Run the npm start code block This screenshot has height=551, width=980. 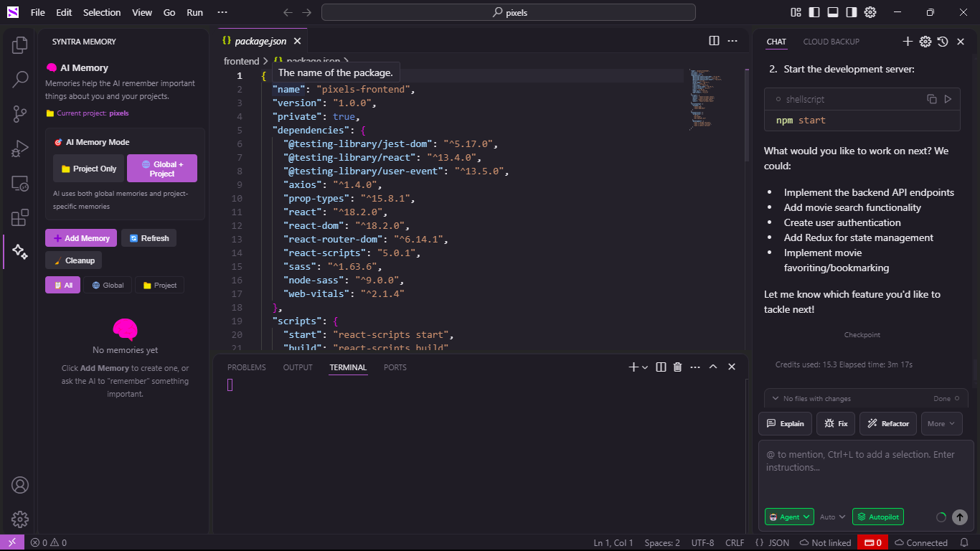(x=948, y=99)
